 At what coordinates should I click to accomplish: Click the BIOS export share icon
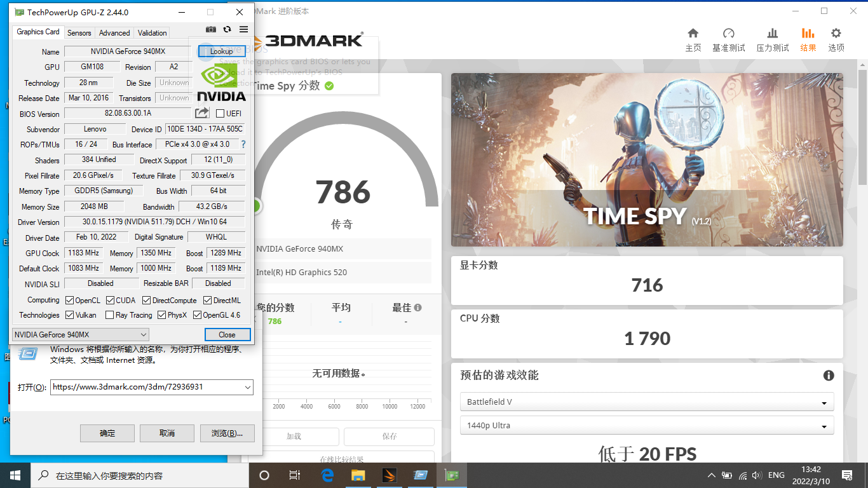tap(201, 113)
